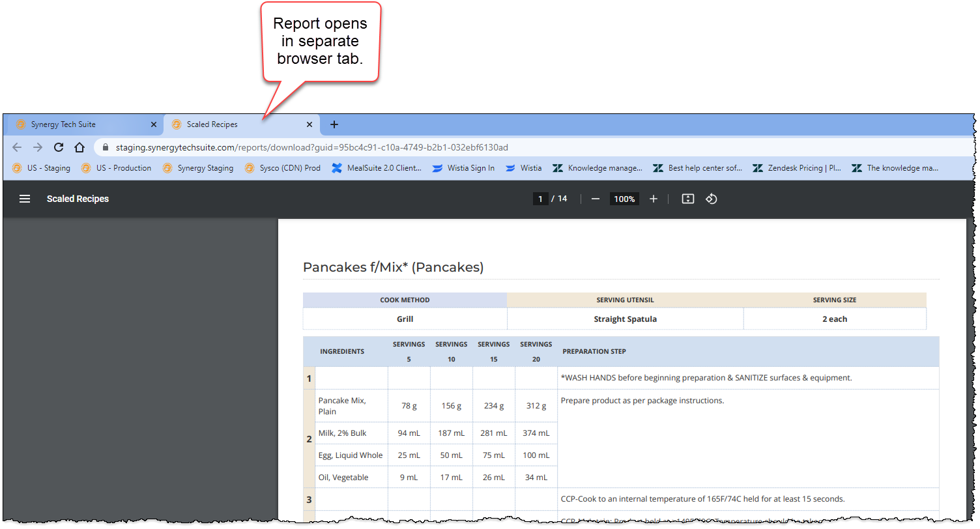Reload the current page
The width and height of the screenshot is (980, 529).
(59, 147)
